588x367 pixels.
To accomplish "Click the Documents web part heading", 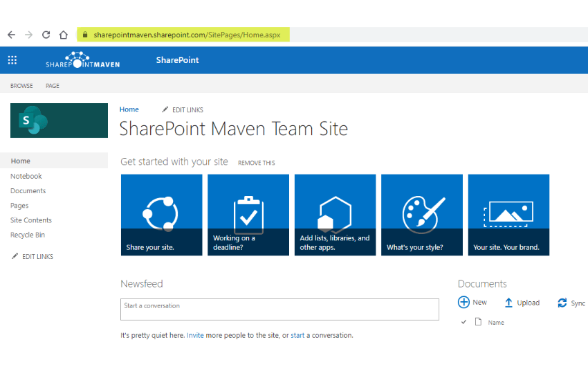I will point(482,284).
